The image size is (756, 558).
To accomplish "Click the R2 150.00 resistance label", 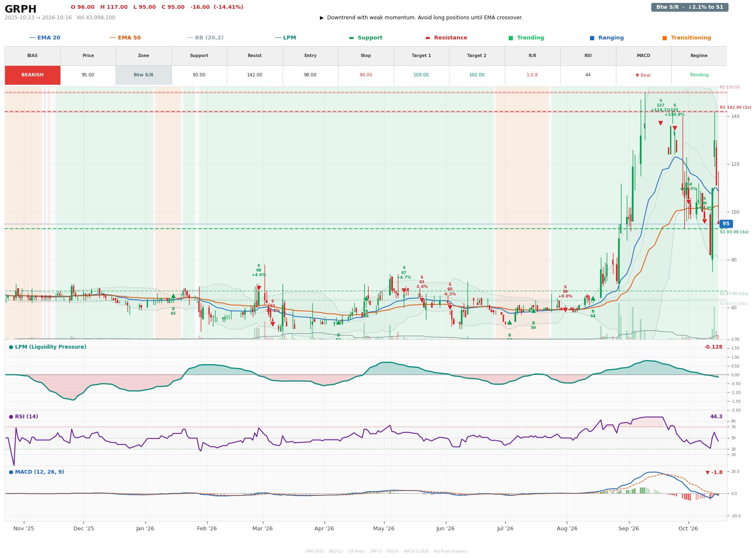I will [730, 87].
